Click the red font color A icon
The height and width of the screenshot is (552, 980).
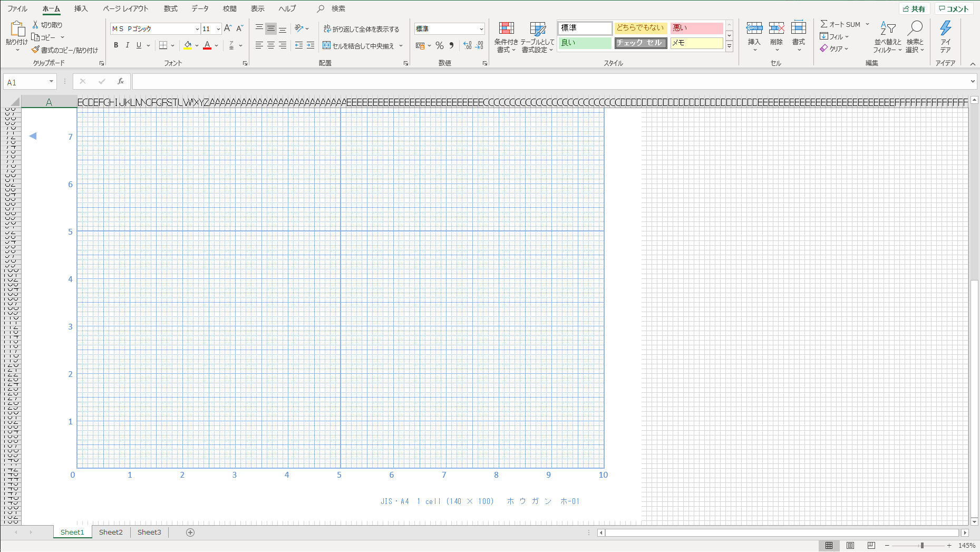(207, 45)
